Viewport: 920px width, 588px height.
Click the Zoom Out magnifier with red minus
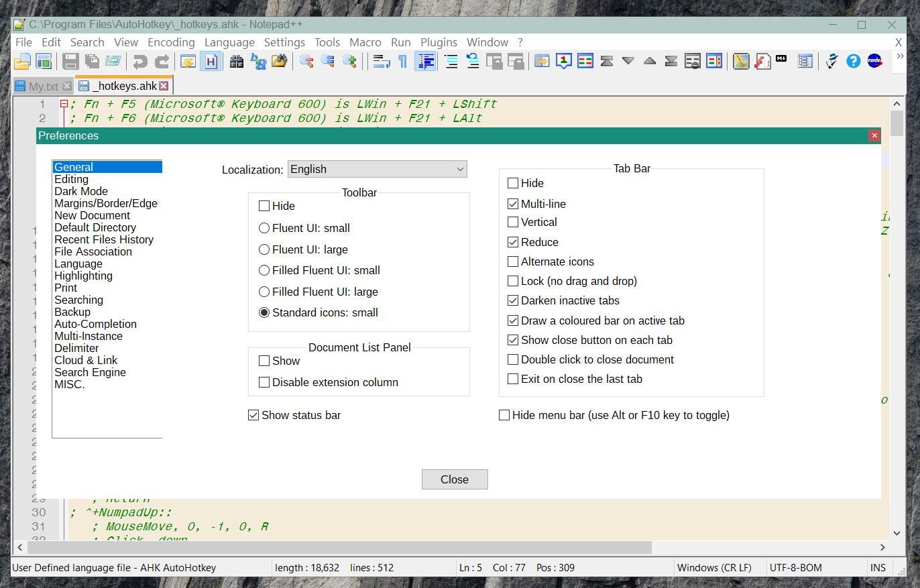pos(306,62)
